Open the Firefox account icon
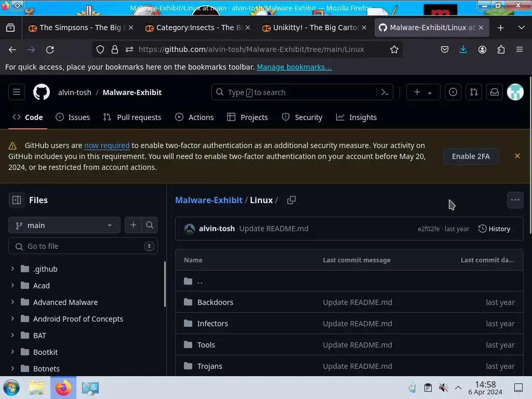 [x=482, y=49]
